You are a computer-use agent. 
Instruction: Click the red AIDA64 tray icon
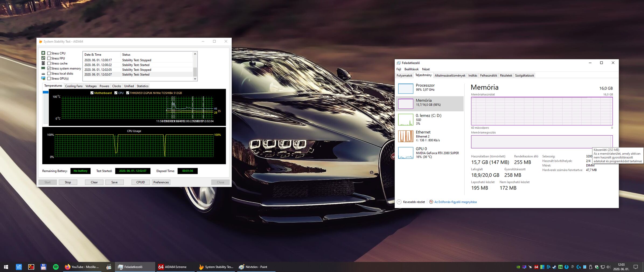coord(536,267)
